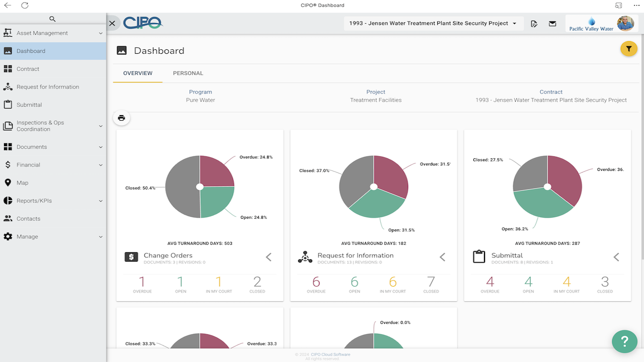This screenshot has width=644, height=362.
Task: Click the browser refresh icon at top left
Action: 24,6
